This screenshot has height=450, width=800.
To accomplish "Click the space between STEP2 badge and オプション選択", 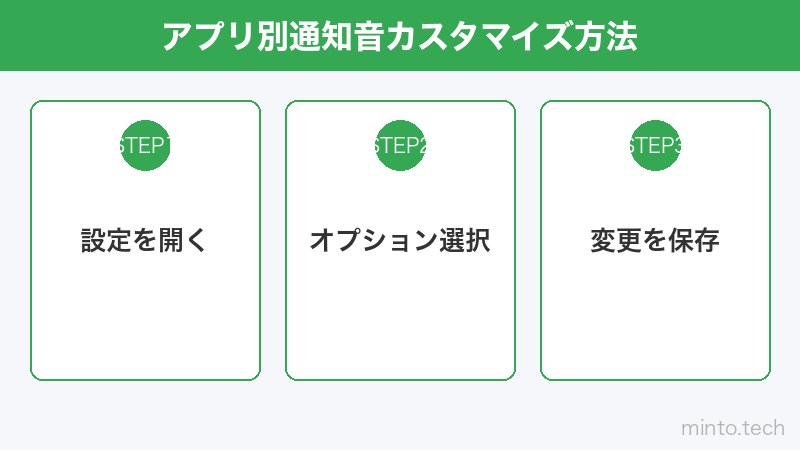I will tap(400, 198).
